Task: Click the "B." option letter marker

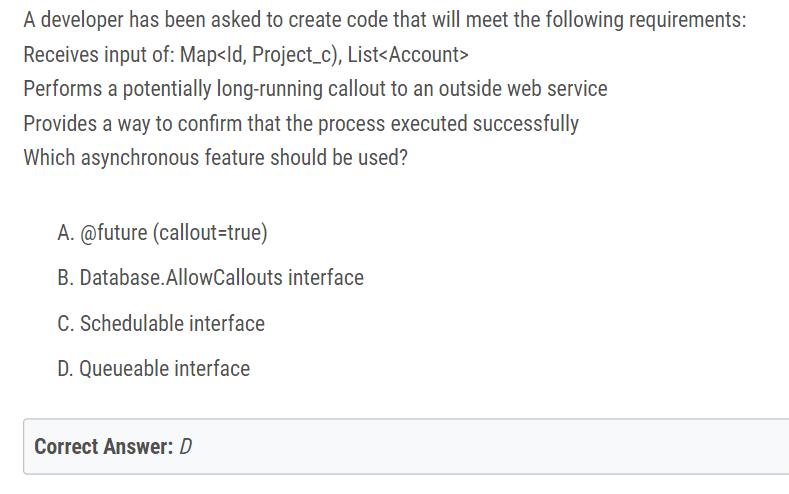Action: point(66,278)
